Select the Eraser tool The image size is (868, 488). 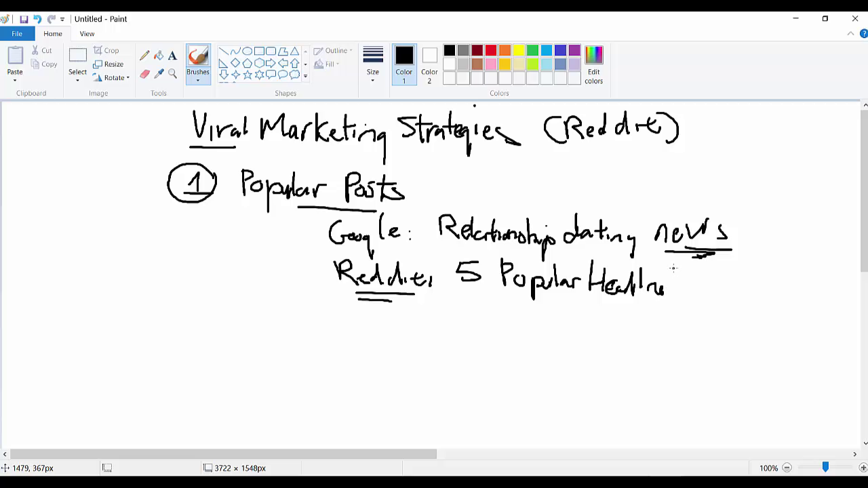pos(144,73)
